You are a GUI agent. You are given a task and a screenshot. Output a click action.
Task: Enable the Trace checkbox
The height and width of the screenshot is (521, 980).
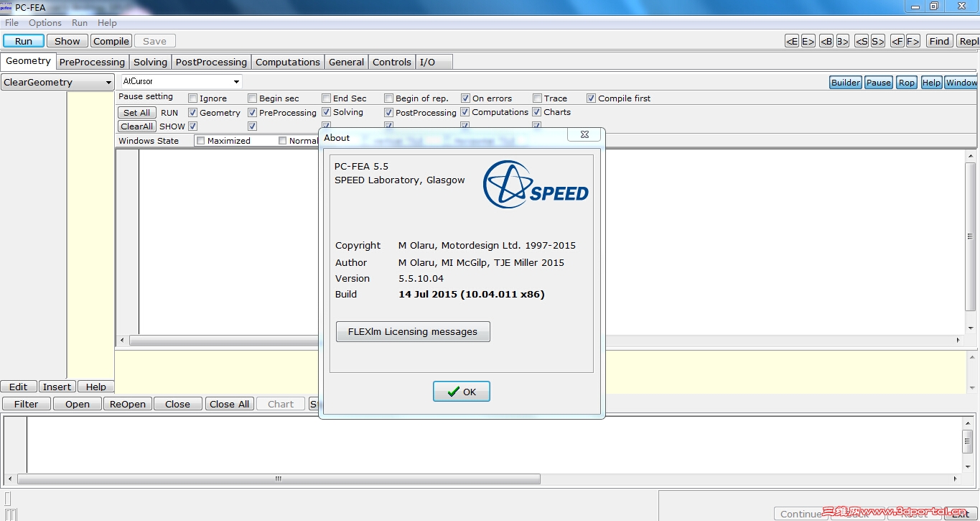(537, 98)
